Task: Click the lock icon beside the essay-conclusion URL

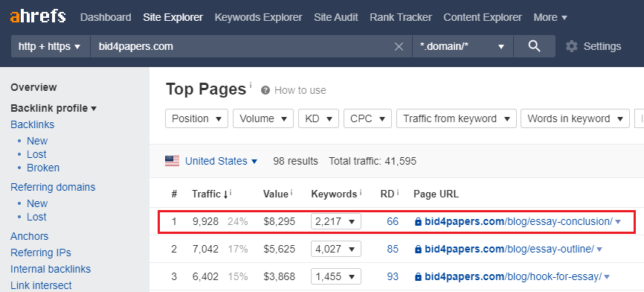Action: pyautogui.click(x=418, y=222)
